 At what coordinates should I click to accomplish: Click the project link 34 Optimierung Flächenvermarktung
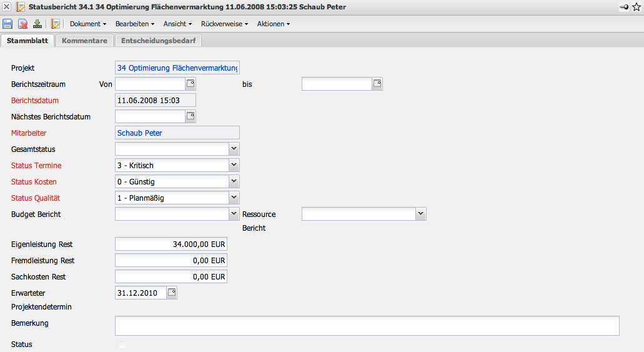click(177, 68)
